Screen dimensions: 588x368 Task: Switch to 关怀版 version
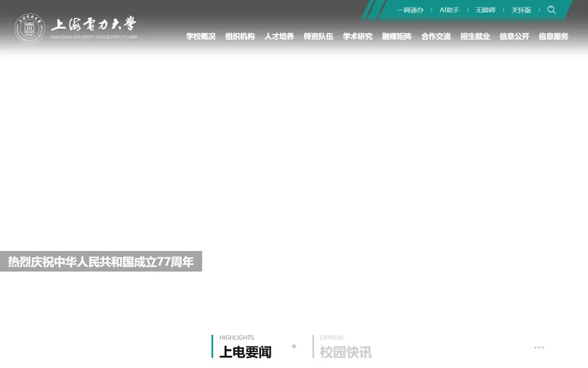[x=521, y=10]
